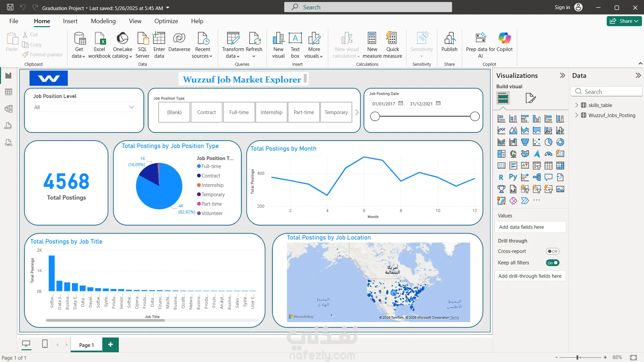Open the Help tab

(x=197, y=21)
